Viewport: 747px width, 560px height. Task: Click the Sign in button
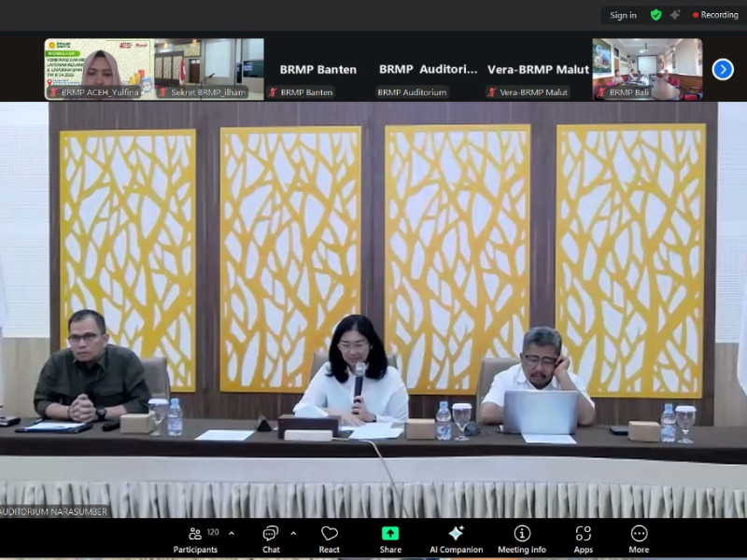coord(623,15)
